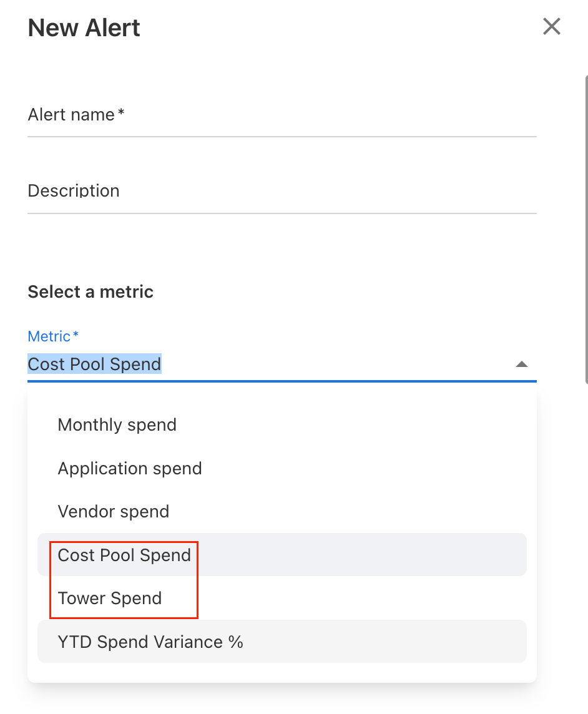
Task: Select the highlighted Cost Pool Spend option
Action: pos(124,555)
